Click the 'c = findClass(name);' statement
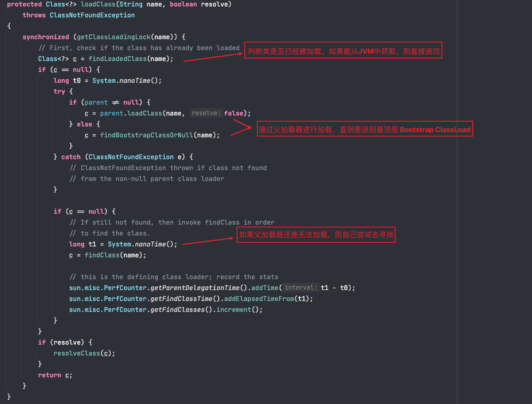 click(x=108, y=255)
